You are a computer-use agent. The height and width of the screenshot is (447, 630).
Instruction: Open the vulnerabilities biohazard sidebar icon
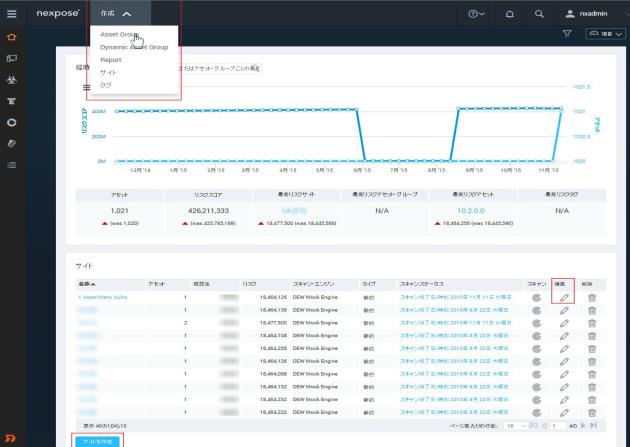click(12, 79)
